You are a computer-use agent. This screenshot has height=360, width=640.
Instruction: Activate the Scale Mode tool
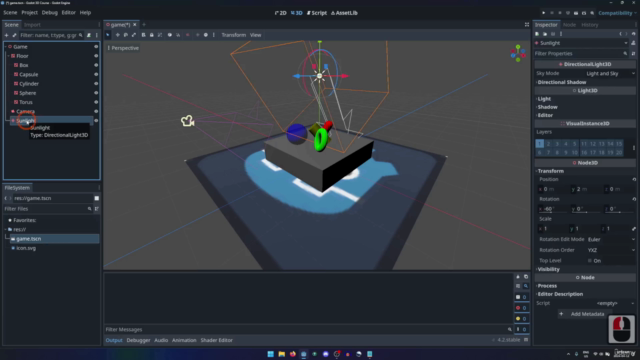point(134,35)
